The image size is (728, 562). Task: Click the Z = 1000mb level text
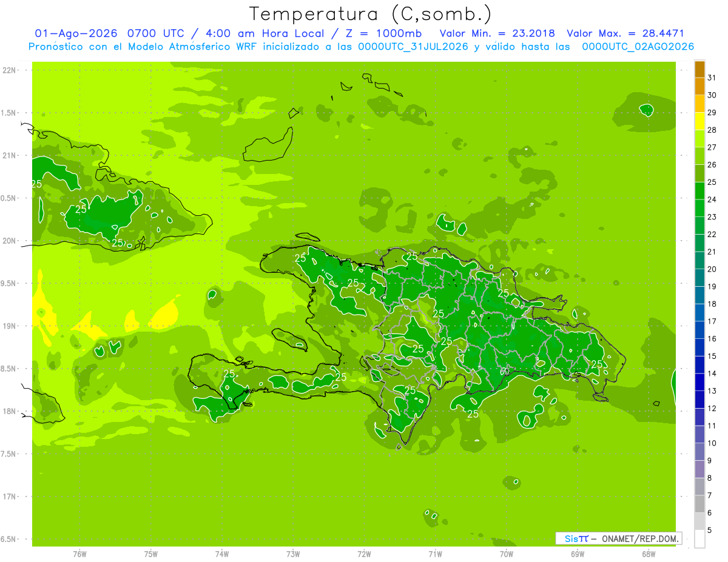[x=382, y=33]
